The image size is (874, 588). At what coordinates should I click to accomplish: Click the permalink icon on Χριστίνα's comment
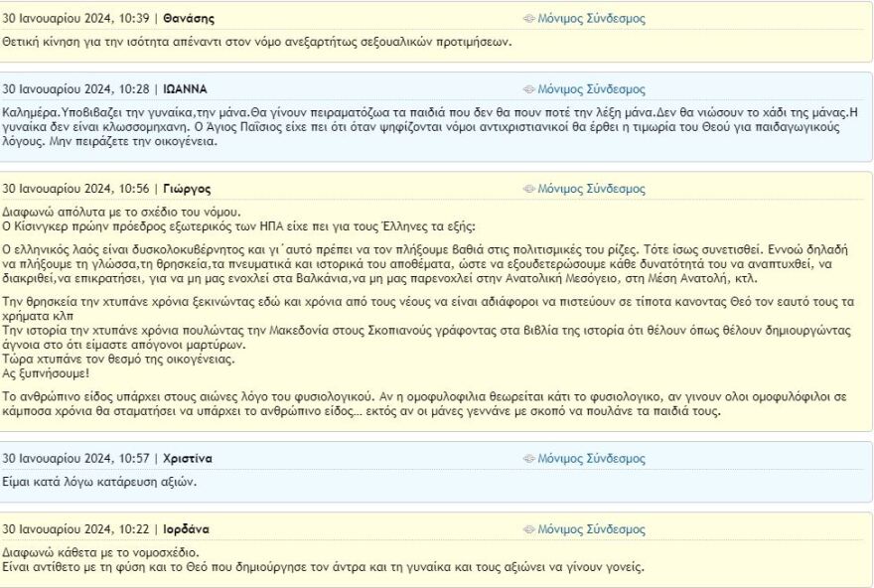pyautogui.click(x=529, y=460)
